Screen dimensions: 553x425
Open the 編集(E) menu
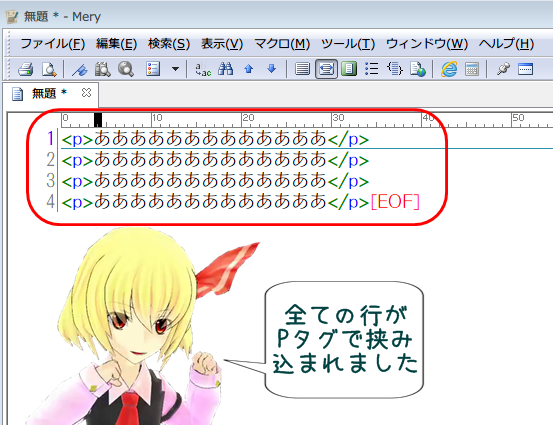pos(116,44)
